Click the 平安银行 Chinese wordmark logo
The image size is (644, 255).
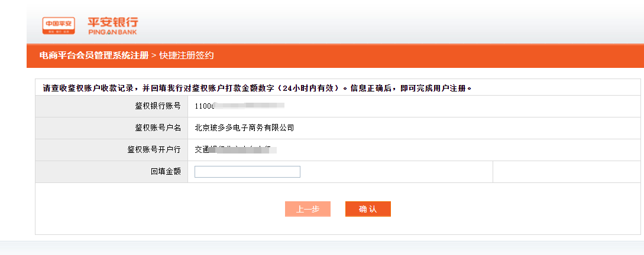[x=113, y=22]
